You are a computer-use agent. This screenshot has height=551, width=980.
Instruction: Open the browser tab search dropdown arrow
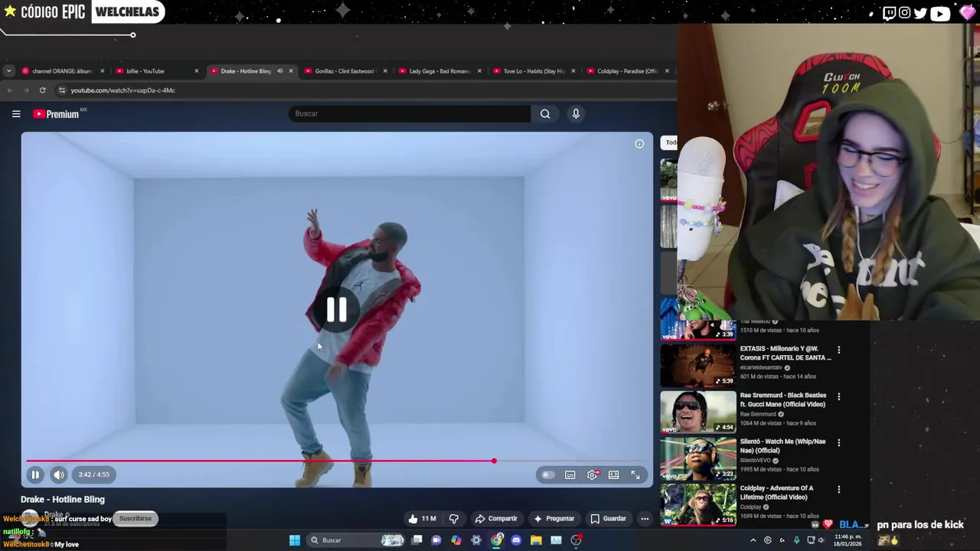point(8,71)
